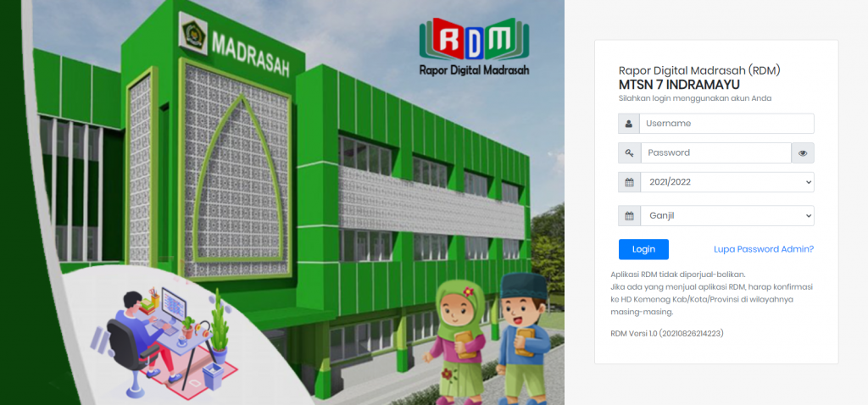Open the Ganjil semester dropdown
Image resolution: width=868 pixels, height=405 pixels.
726,216
